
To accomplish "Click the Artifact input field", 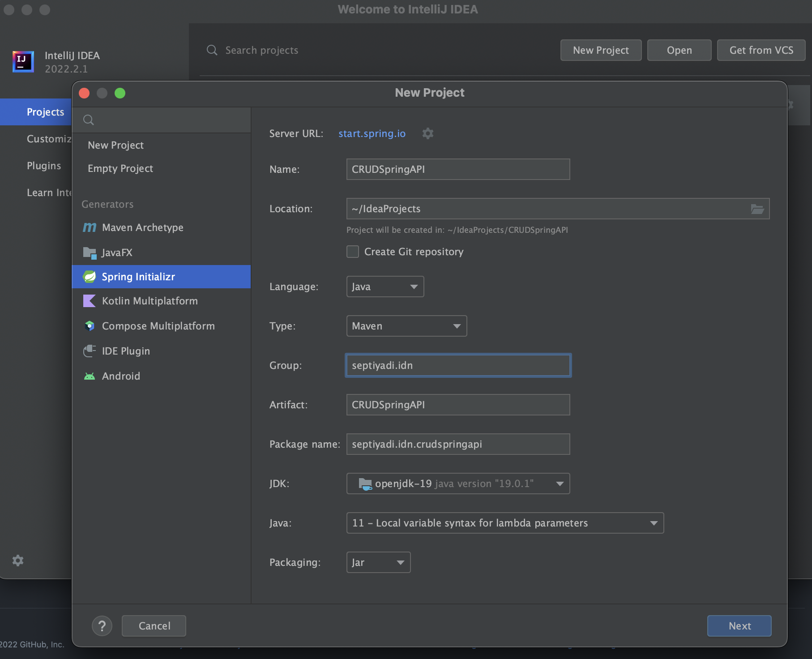I will coord(458,405).
